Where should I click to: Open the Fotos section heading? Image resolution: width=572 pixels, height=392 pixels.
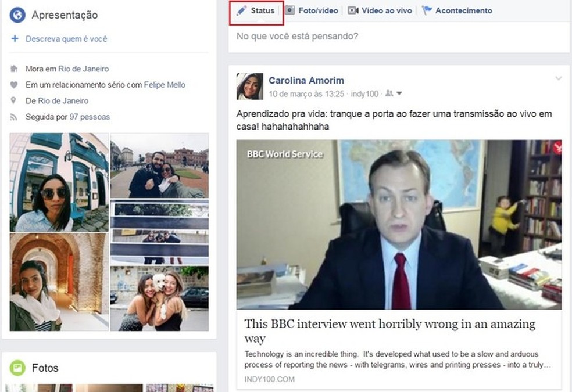click(45, 368)
